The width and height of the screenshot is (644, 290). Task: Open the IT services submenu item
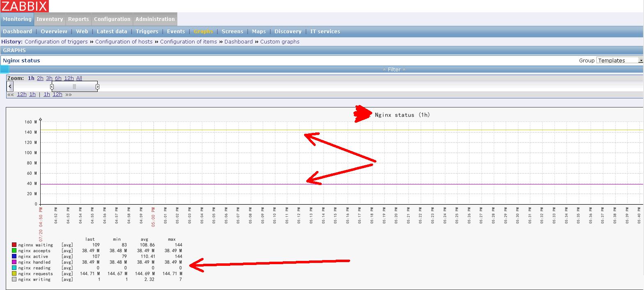tap(325, 31)
